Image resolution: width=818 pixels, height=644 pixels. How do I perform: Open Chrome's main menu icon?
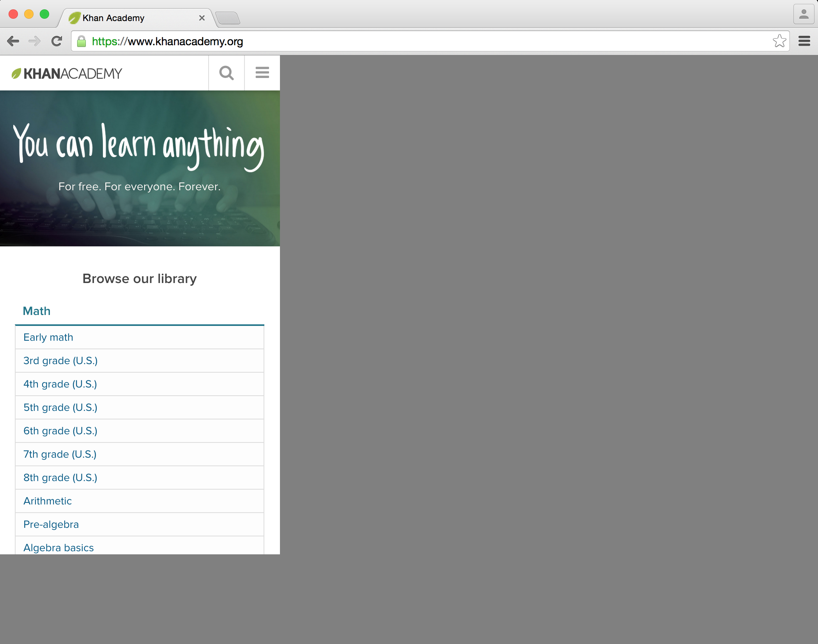click(804, 41)
